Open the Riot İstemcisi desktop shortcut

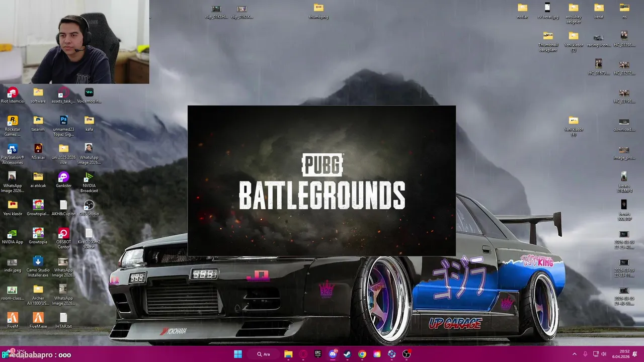pos(13,95)
